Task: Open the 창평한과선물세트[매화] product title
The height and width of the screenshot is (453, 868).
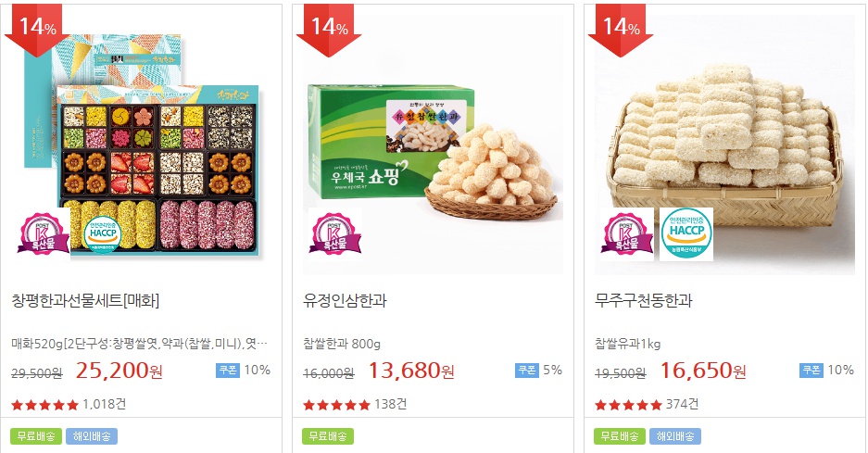Action: [85, 301]
